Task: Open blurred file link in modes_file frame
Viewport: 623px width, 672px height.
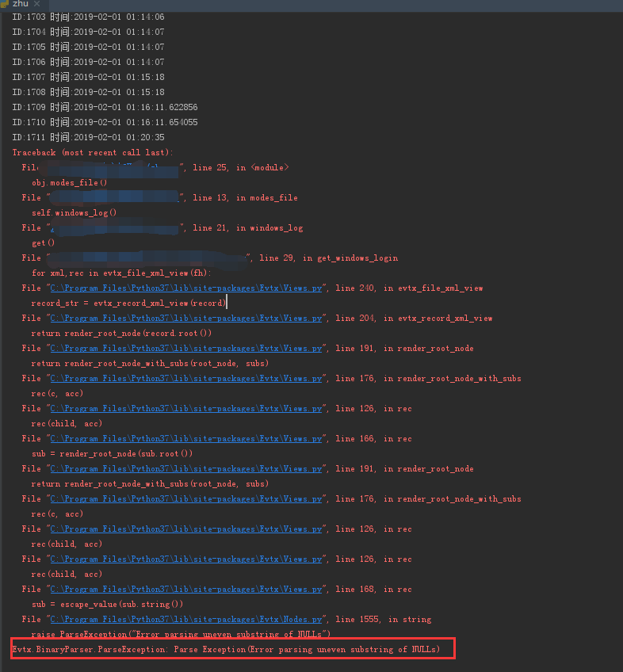Action: pyautogui.click(x=114, y=197)
